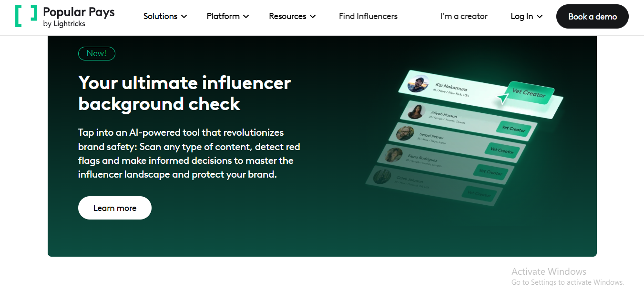Select the I'm a creator link

tap(464, 16)
